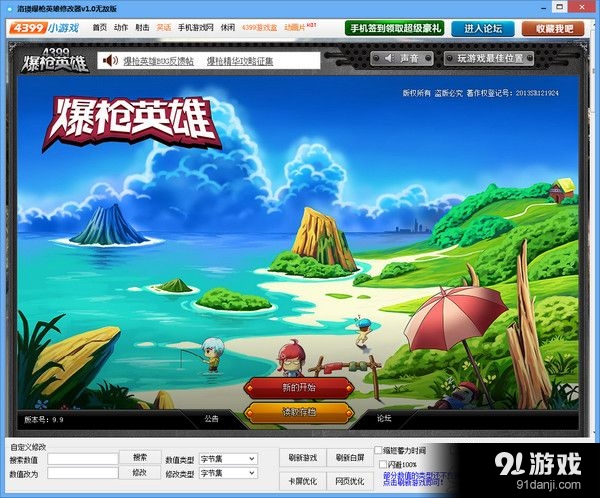
Task: Click the 进入论坛 button
Action: [x=483, y=29]
